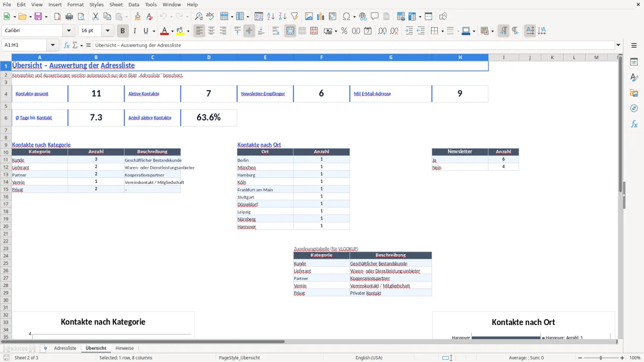Open Print Preview toggle
The height and width of the screenshot is (362, 644).
(81, 17)
